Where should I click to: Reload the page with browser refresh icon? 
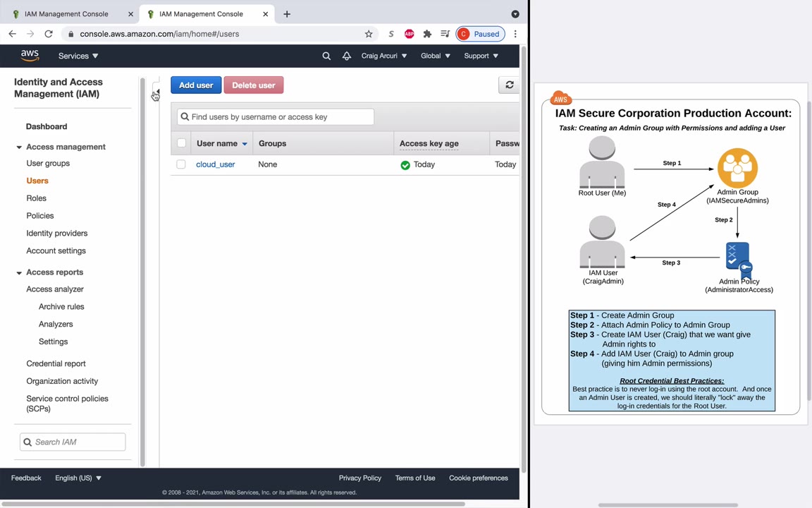49,34
